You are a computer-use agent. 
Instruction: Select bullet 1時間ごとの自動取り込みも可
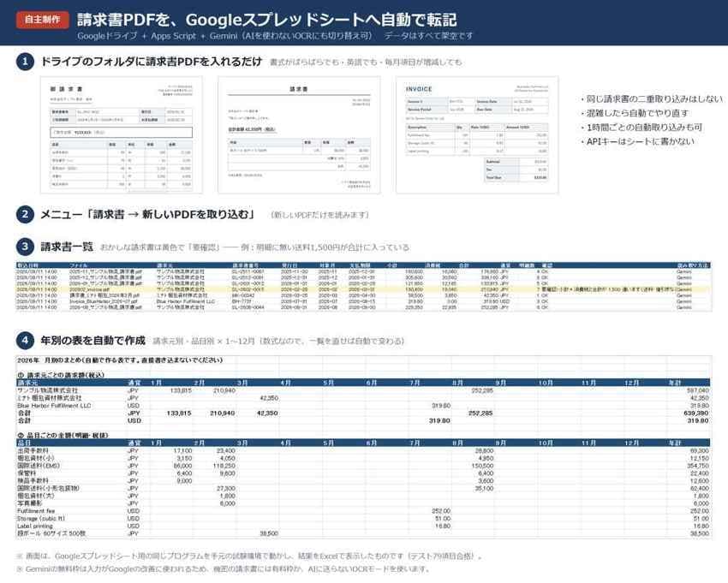(x=641, y=128)
